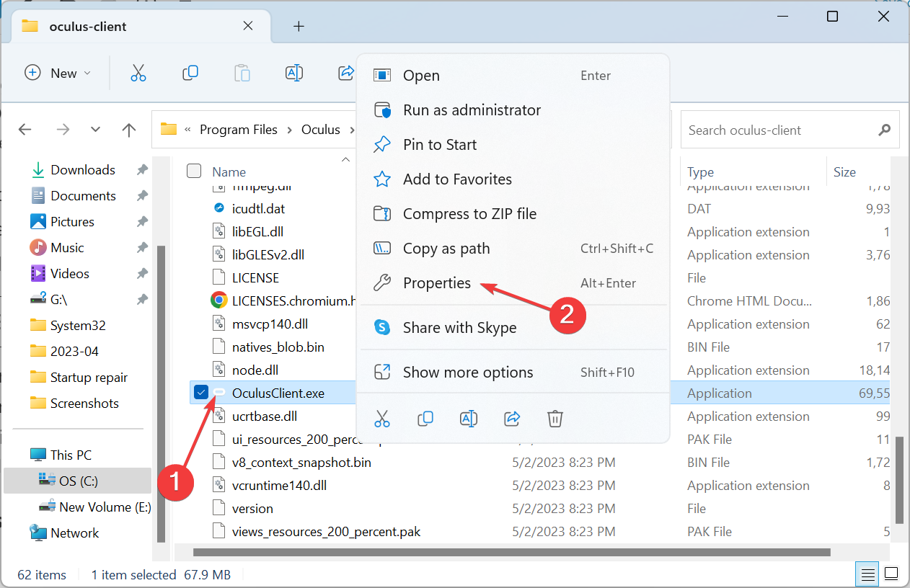910x588 pixels.
Task: Go forward with the right arrow
Action: tap(63, 130)
